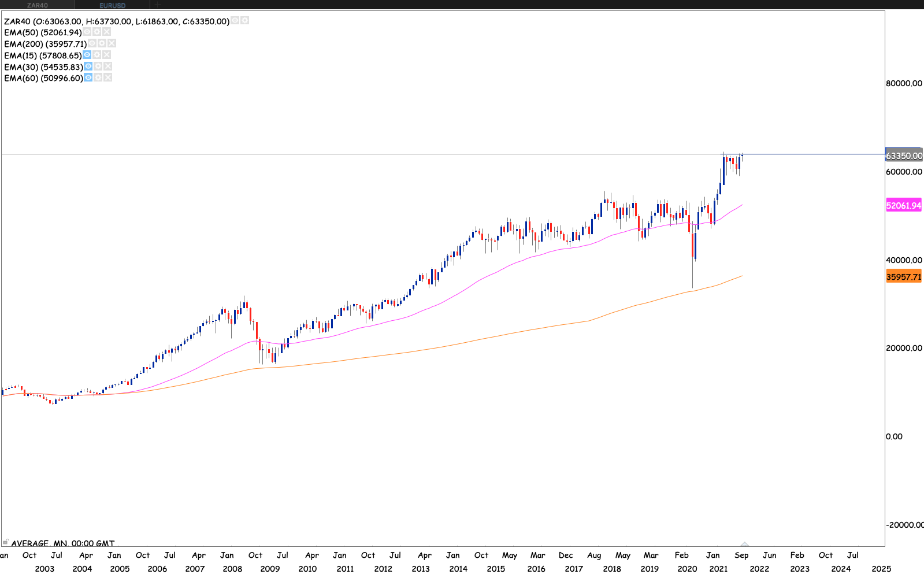Remove the EMA(60) indicator with X
The height and width of the screenshot is (574, 924).
[x=108, y=77]
